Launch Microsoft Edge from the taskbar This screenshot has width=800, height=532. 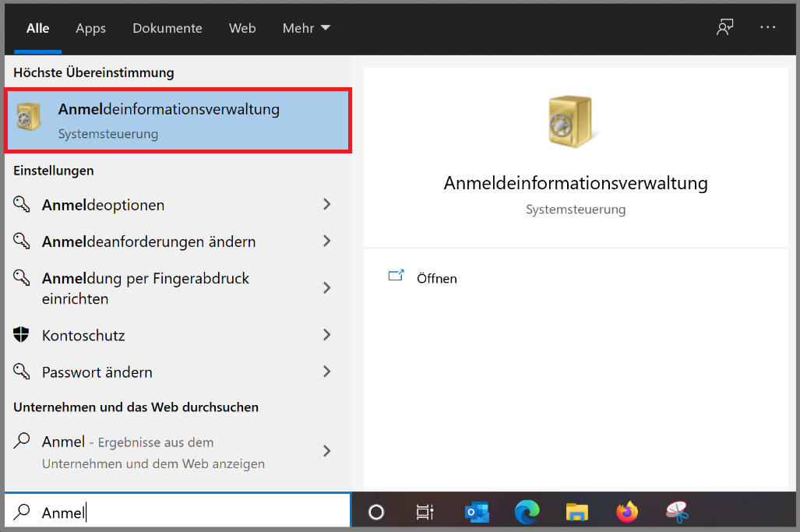pyautogui.click(x=527, y=512)
